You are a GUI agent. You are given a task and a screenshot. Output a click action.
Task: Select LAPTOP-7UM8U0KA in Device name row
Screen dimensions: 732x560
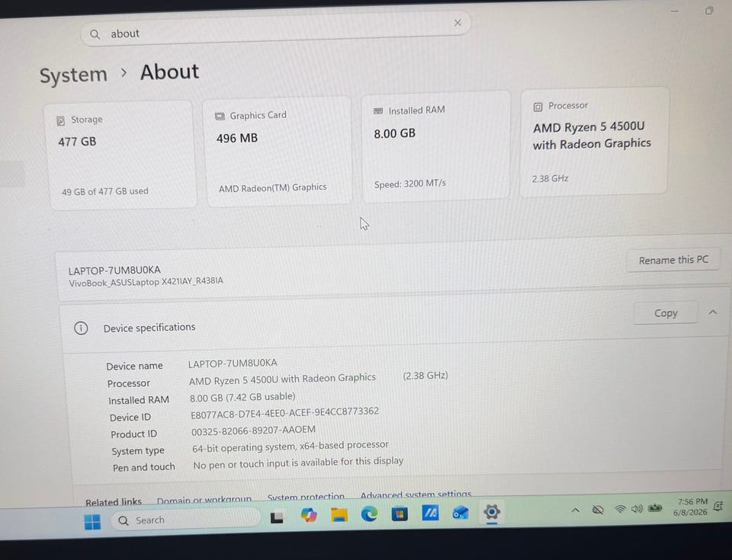pyautogui.click(x=233, y=363)
